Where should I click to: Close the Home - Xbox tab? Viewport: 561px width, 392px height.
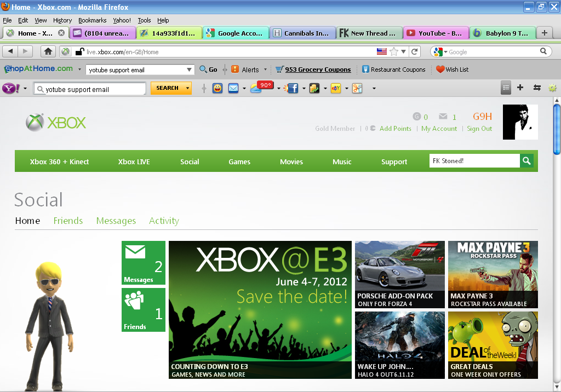click(x=61, y=33)
